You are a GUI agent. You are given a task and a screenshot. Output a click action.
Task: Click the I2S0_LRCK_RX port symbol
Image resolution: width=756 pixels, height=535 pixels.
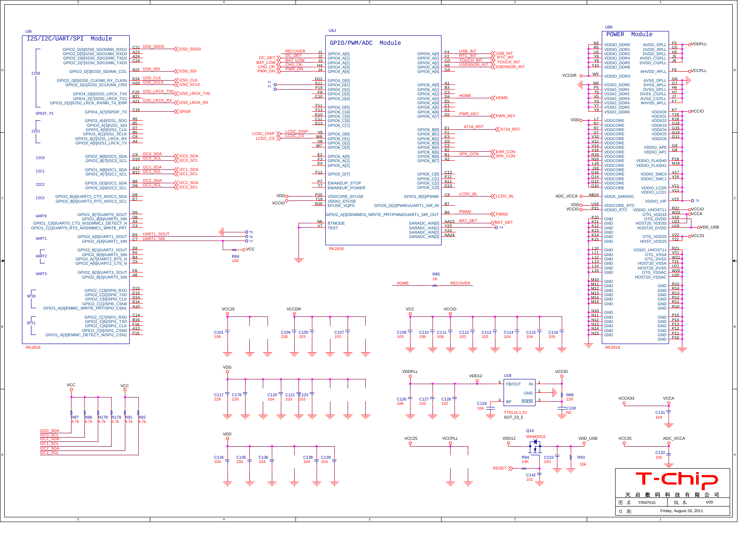[x=176, y=103]
